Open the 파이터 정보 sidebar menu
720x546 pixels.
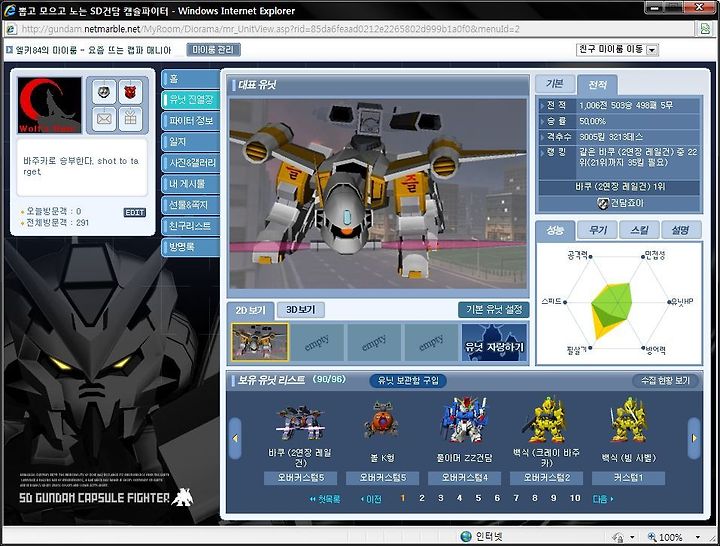pyautogui.click(x=191, y=121)
